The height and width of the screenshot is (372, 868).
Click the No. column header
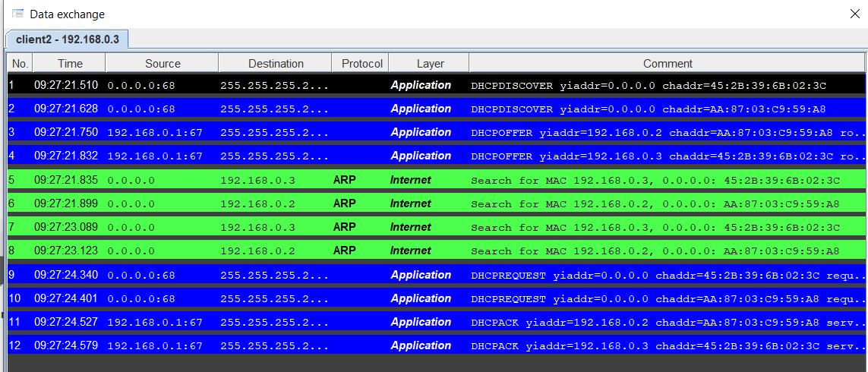(20, 64)
